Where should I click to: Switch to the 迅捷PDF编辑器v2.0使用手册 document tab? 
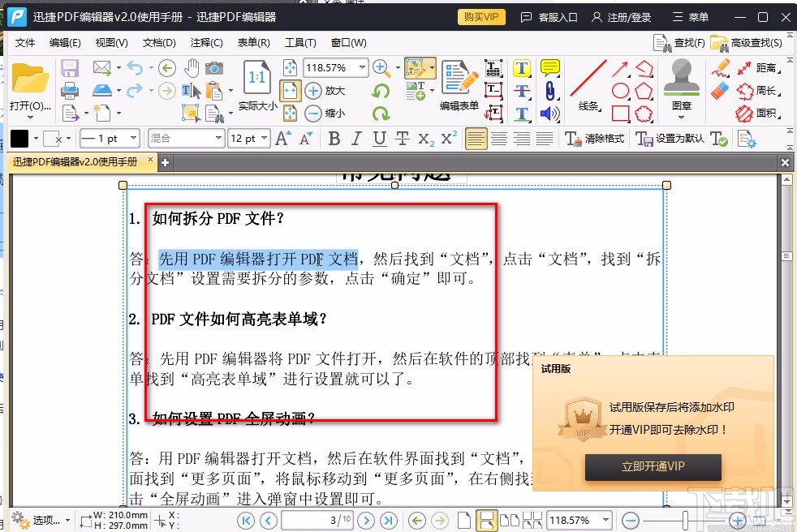pyautogui.click(x=77, y=161)
